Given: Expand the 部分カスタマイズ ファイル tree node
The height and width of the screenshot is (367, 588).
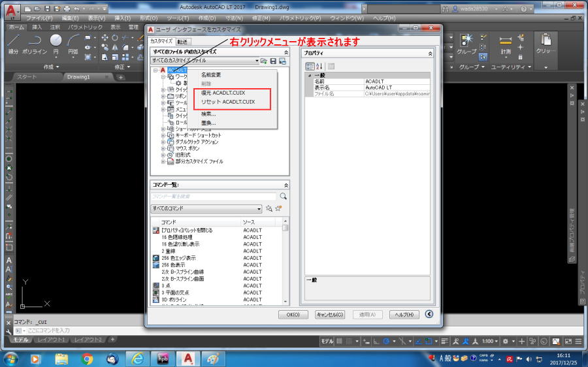Looking at the screenshot, I should 163,162.
